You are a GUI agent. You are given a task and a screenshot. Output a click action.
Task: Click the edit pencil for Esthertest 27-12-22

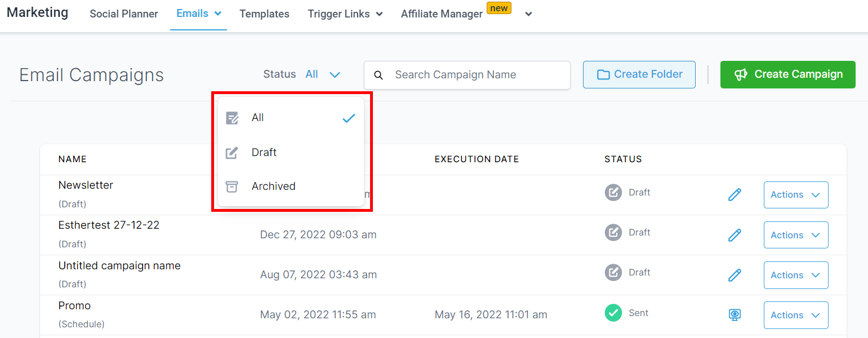tap(735, 235)
